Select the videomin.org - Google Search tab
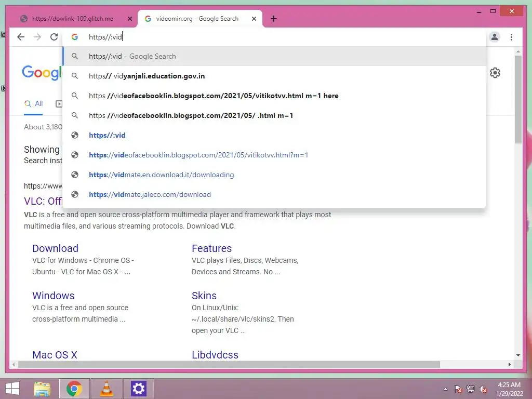This screenshot has width=532, height=399. pos(197,19)
